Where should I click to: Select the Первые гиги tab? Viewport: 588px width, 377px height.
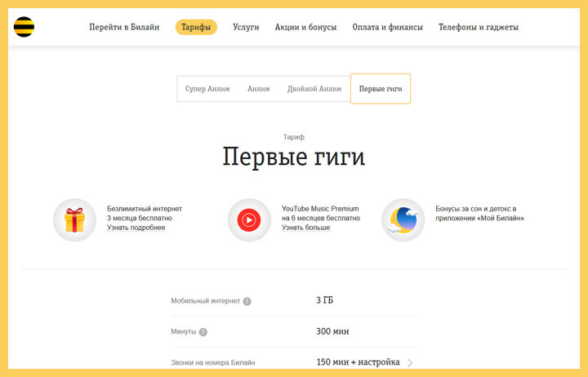pos(381,89)
